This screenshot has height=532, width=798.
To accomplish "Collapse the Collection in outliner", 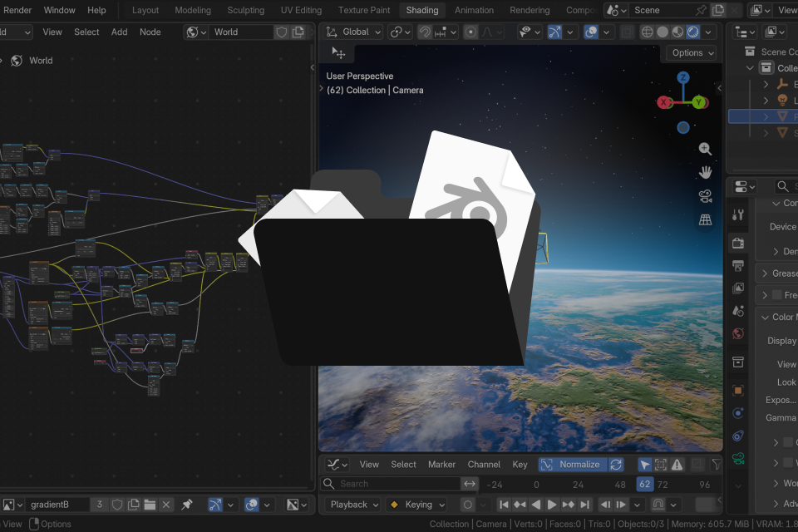I will (750, 67).
